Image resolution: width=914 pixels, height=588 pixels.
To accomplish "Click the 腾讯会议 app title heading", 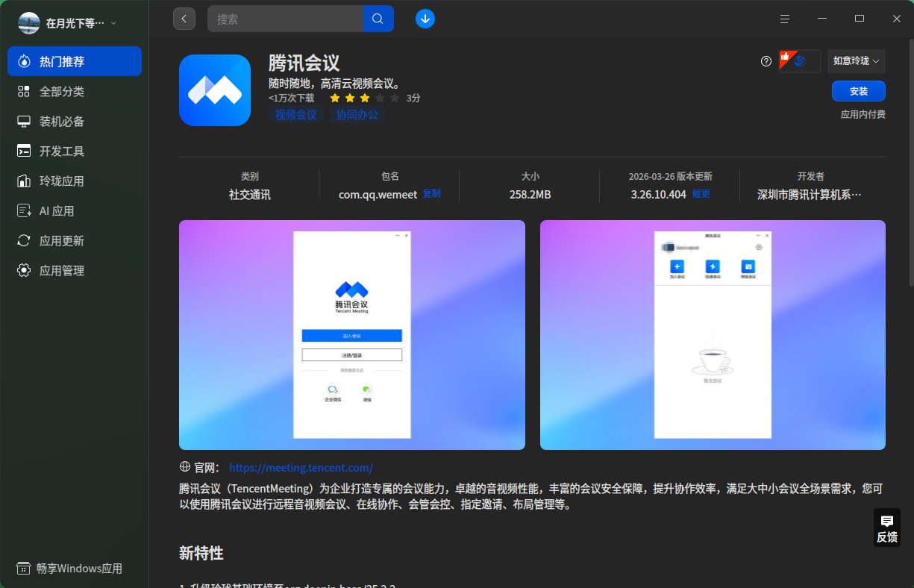I will coord(304,63).
